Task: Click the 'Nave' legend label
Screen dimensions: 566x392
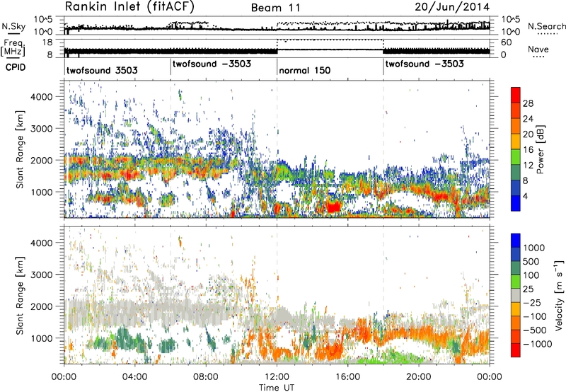Action: pyautogui.click(x=538, y=49)
